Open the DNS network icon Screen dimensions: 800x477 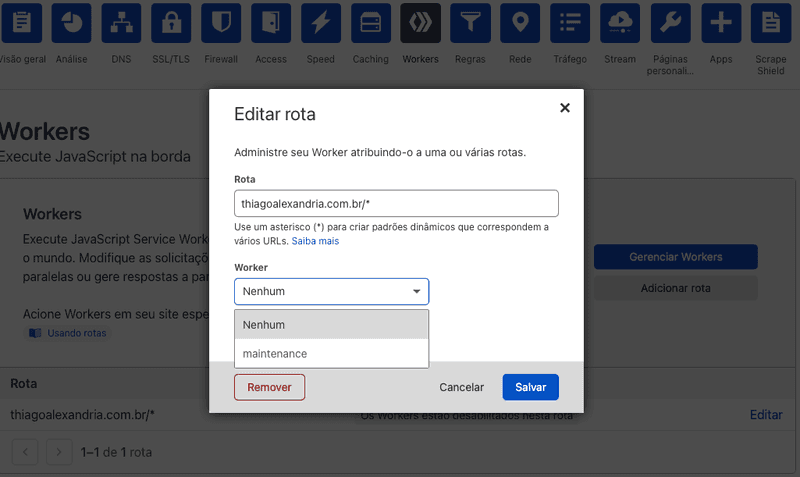tap(121, 23)
